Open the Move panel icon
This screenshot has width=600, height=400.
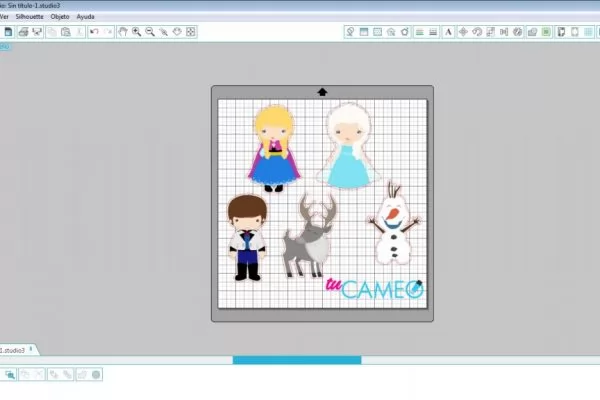(463, 32)
